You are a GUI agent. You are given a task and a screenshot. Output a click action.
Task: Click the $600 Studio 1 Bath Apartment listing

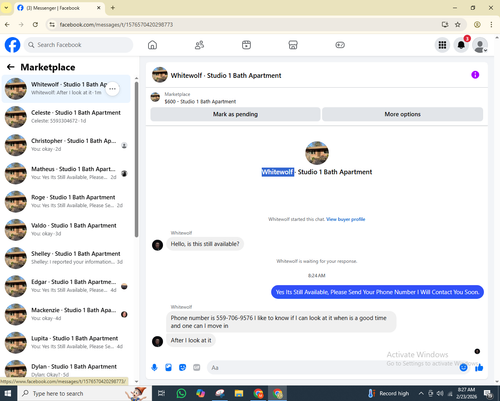point(200,101)
